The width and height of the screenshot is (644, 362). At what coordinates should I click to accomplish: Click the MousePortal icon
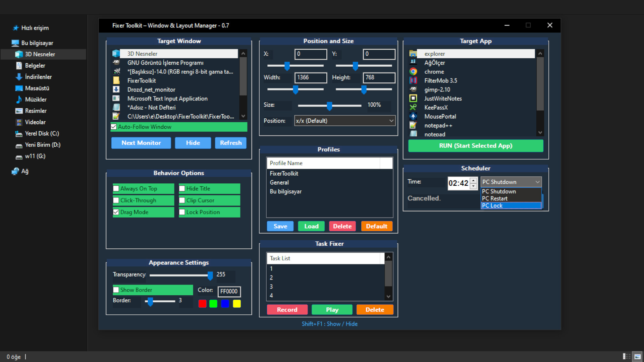click(x=413, y=116)
